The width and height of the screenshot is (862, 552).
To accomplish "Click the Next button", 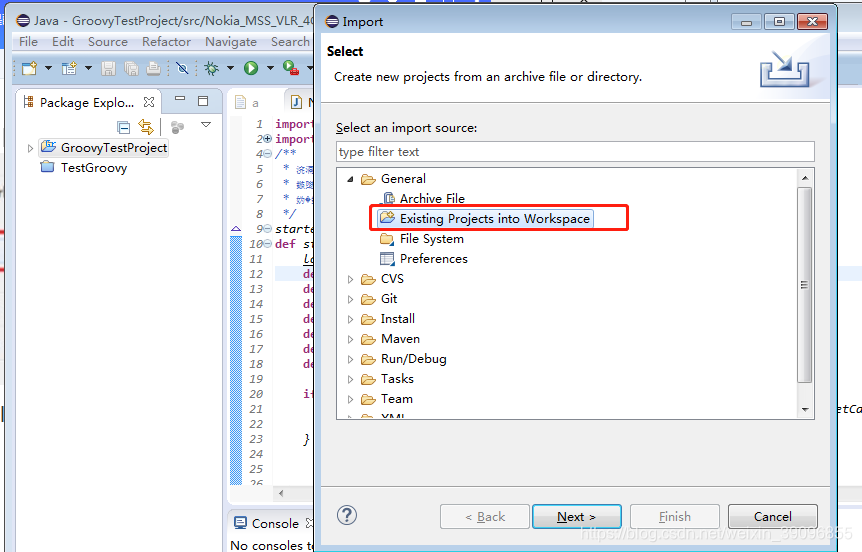I will click(x=577, y=517).
